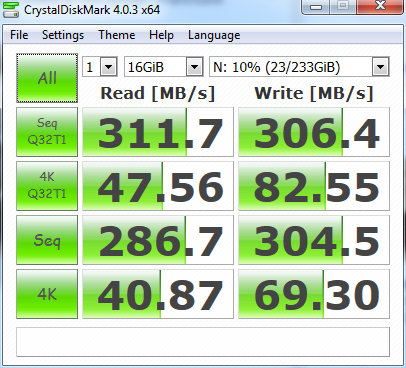Open the File menu
This screenshot has width=406, height=368.
[x=19, y=35]
